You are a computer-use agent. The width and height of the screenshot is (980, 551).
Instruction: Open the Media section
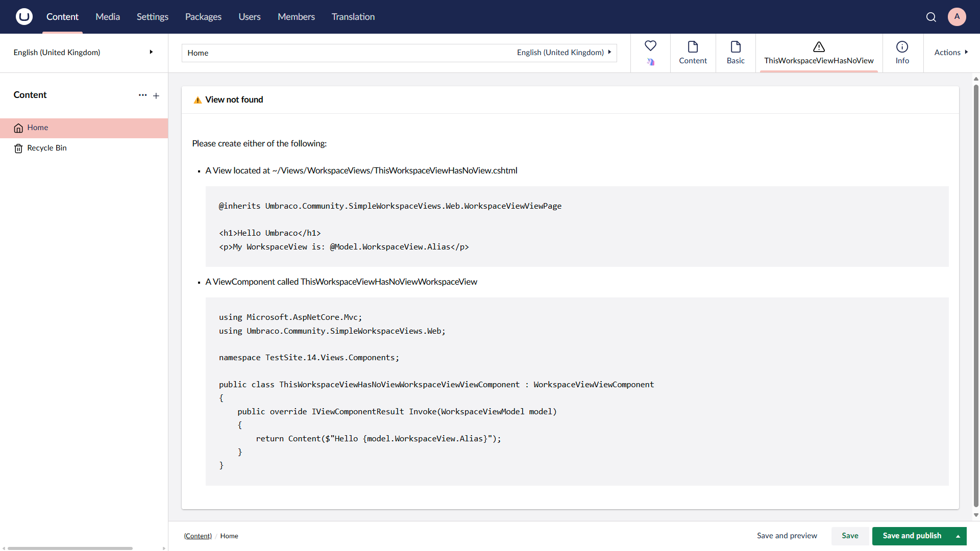107,16
